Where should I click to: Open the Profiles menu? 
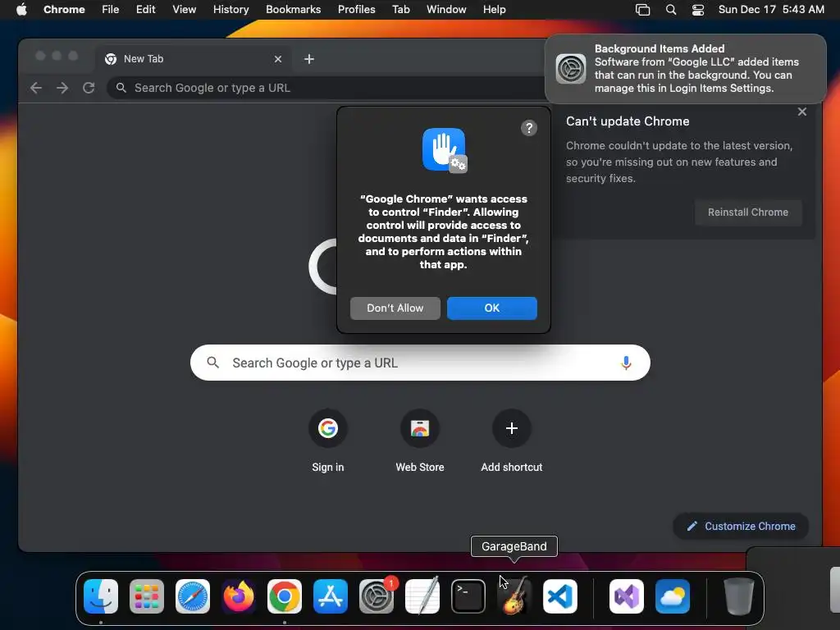pos(356,10)
